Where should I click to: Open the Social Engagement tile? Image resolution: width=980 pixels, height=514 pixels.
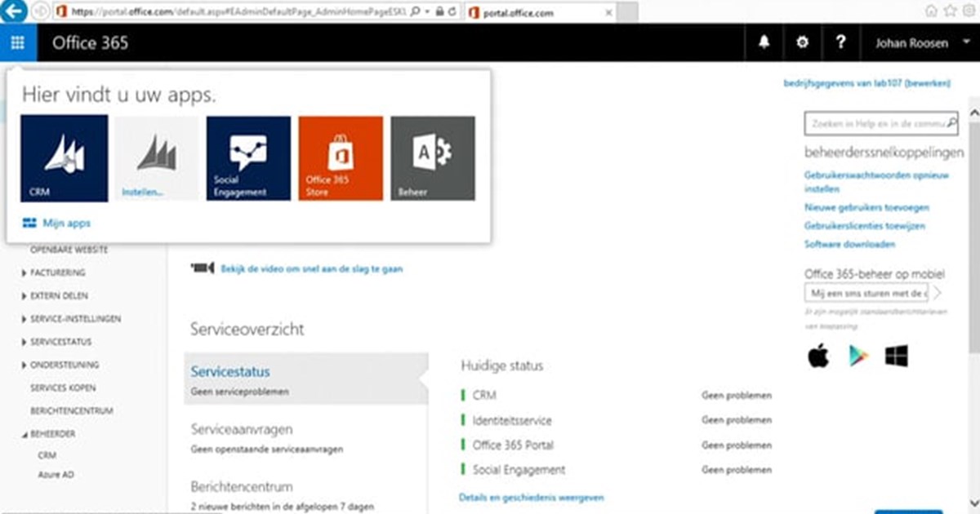tap(248, 158)
